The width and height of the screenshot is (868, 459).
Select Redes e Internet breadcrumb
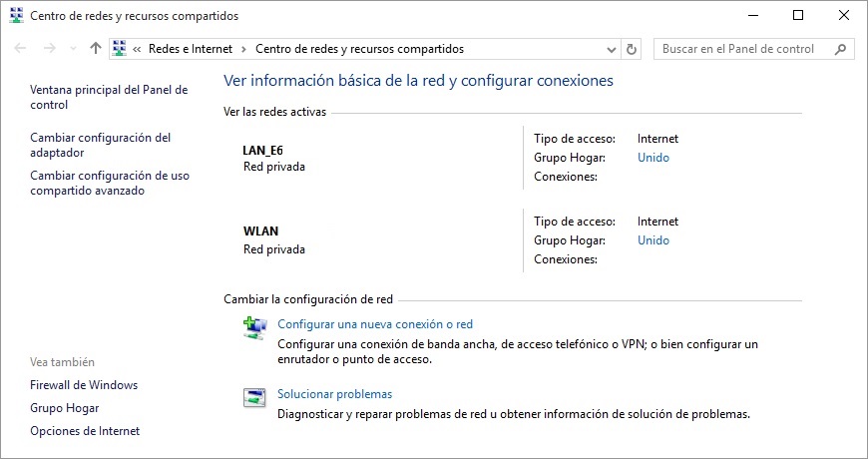pyautogui.click(x=191, y=49)
